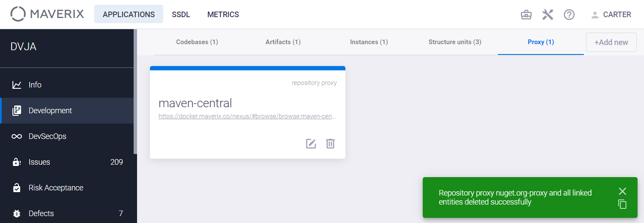
Task: Delete maven-central proxy via trash icon
Action: point(330,144)
